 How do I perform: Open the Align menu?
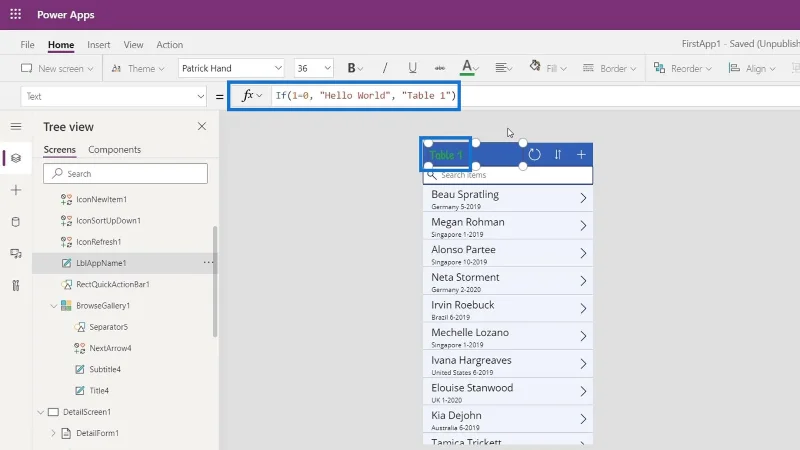coord(752,68)
